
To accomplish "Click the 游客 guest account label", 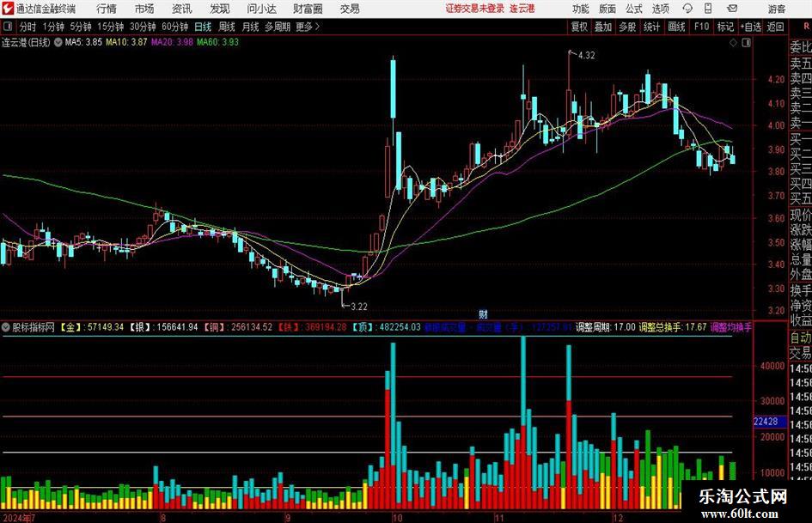I will point(777,9).
